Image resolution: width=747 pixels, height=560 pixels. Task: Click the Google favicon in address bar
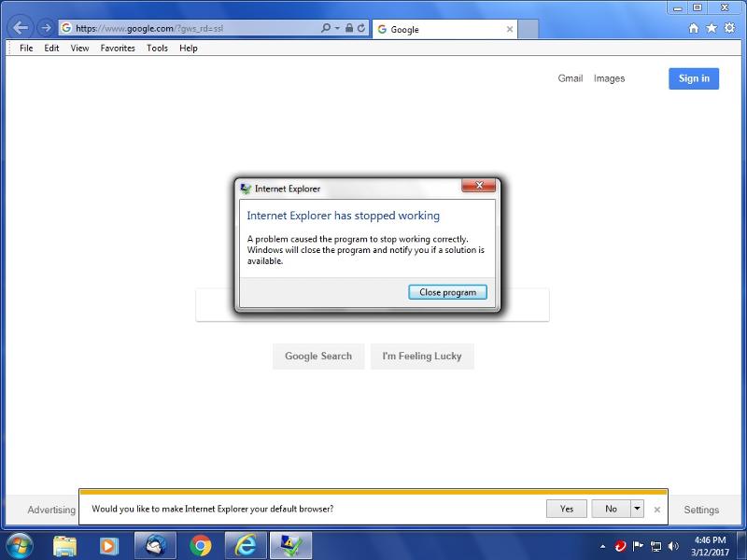[x=66, y=28]
